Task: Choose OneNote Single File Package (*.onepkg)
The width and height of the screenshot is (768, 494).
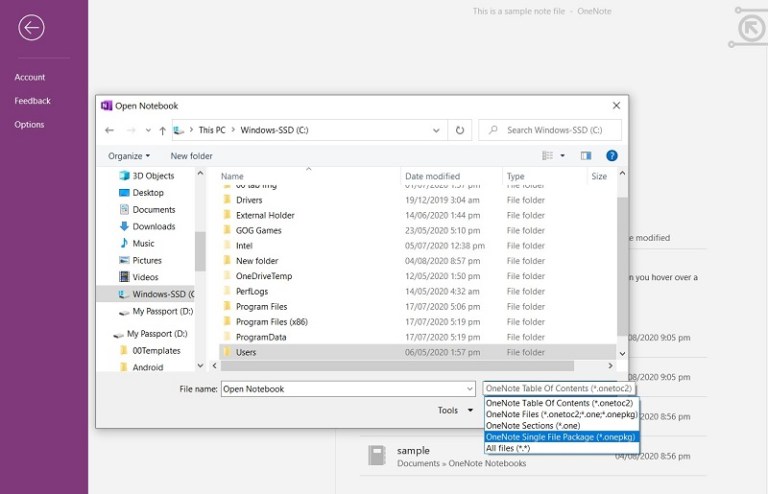Action: pyautogui.click(x=562, y=437)
